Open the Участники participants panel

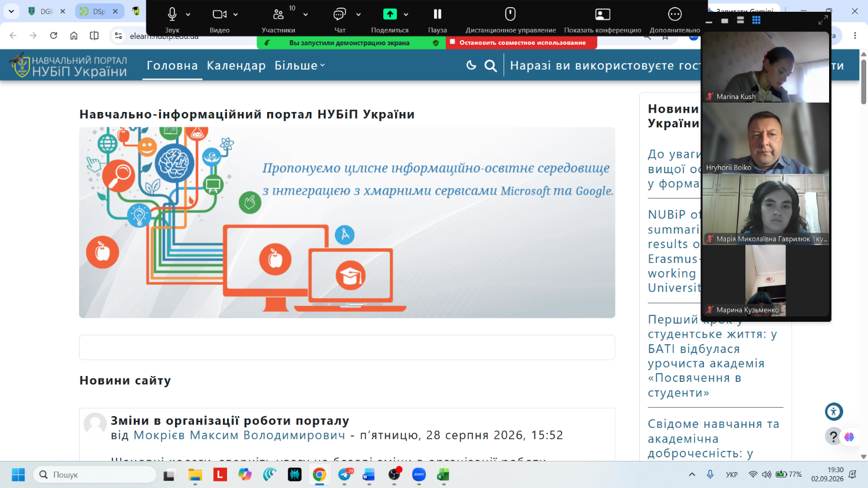click(x=278, y=14)
